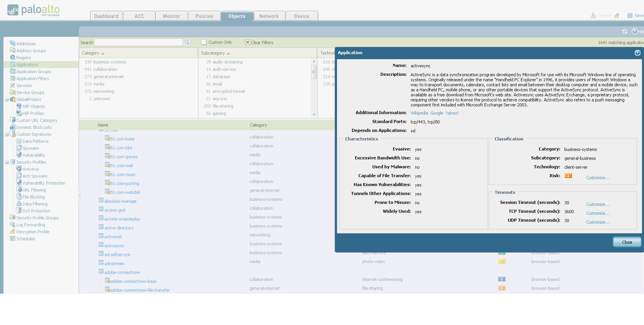
Task: Customize the TCP Timeout
Action: (598, 213)
